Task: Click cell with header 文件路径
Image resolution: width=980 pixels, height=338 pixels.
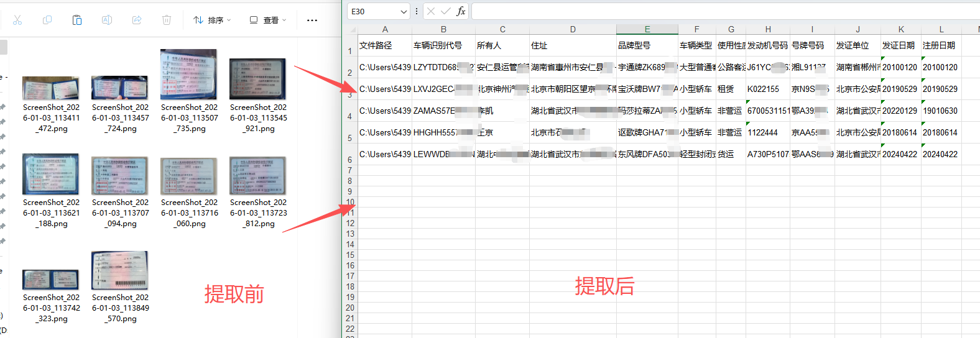Action: click(385, 45)
